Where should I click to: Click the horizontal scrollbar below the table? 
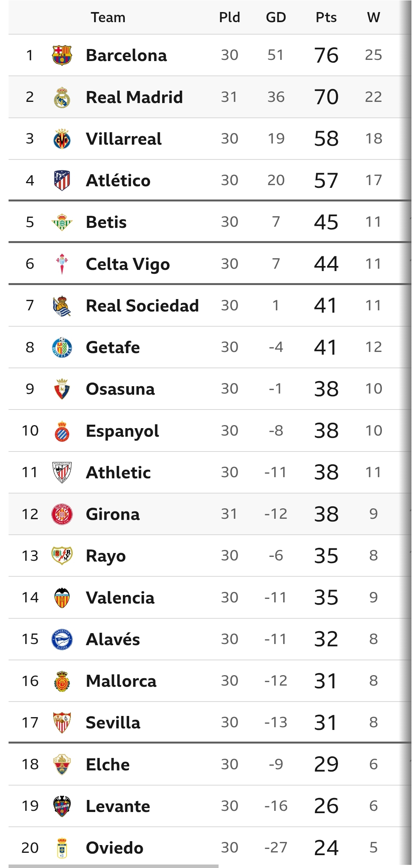click(x=114, y=866)
